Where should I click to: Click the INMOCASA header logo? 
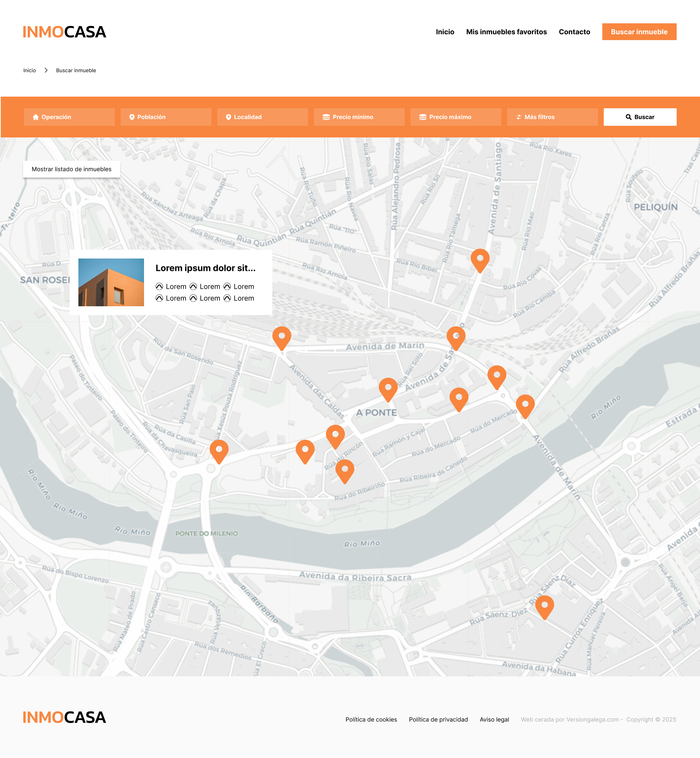pyautogui.click(x=65, y=32)
